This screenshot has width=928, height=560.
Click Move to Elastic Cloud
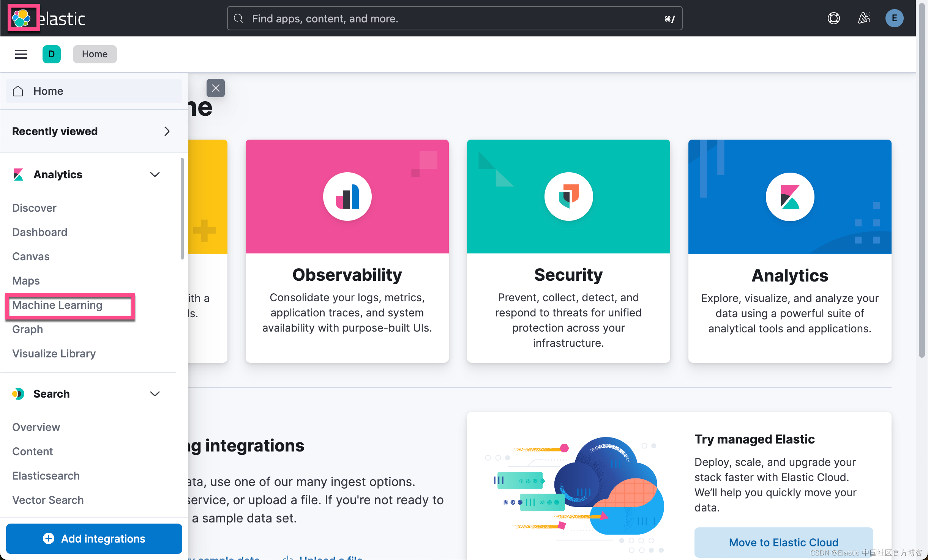coord(783,542)
